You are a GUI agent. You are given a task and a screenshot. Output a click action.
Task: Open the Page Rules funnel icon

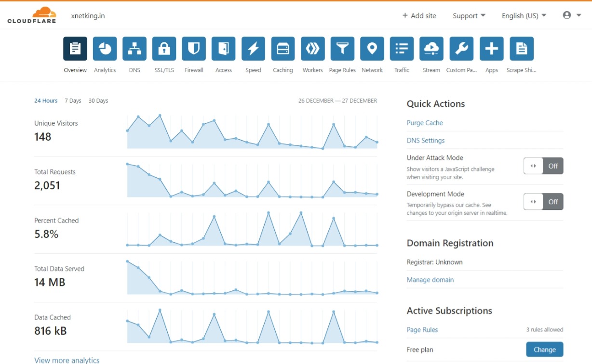pyautogui.click(x=342, y=49)
